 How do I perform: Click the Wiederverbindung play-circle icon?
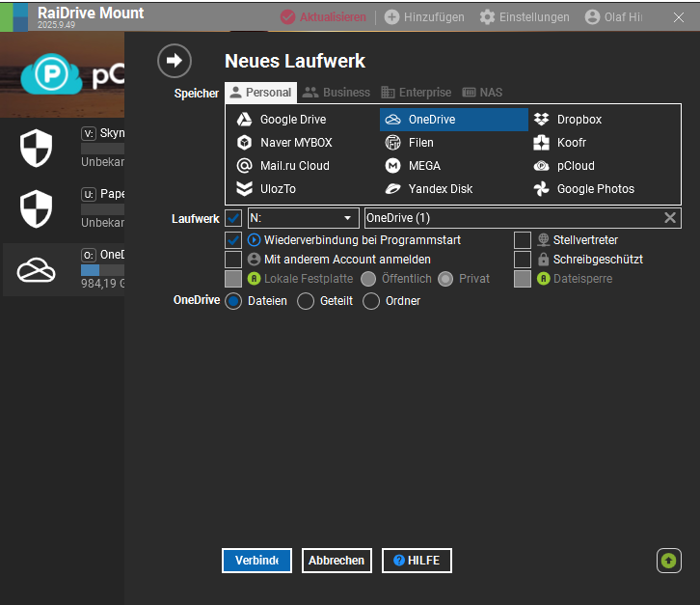(x=254, y=240)
